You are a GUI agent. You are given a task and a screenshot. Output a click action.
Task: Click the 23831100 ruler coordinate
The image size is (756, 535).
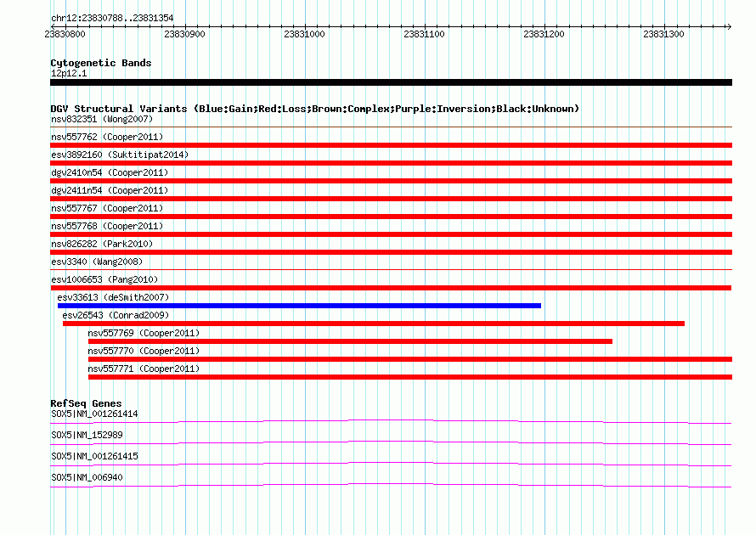(x=424, y=34)
